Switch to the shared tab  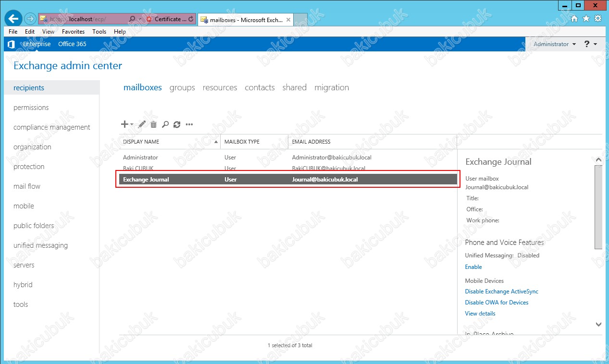pos(295,87)
